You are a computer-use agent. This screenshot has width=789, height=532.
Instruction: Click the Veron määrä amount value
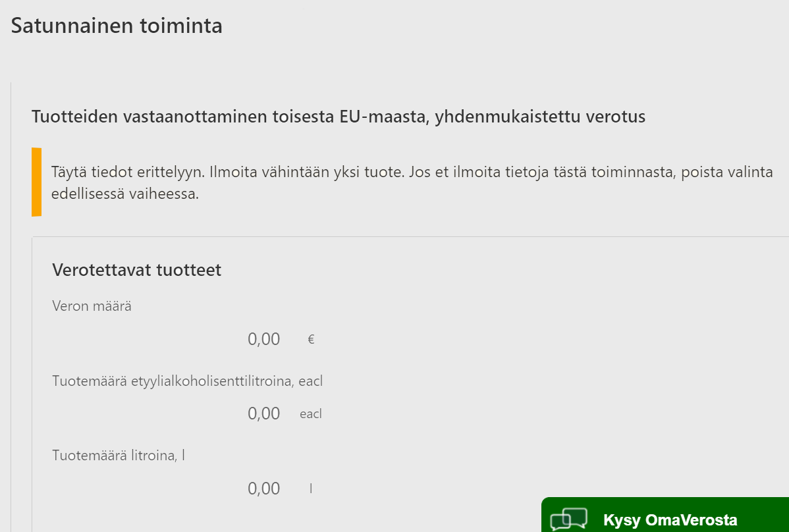(x=264, y=339)
